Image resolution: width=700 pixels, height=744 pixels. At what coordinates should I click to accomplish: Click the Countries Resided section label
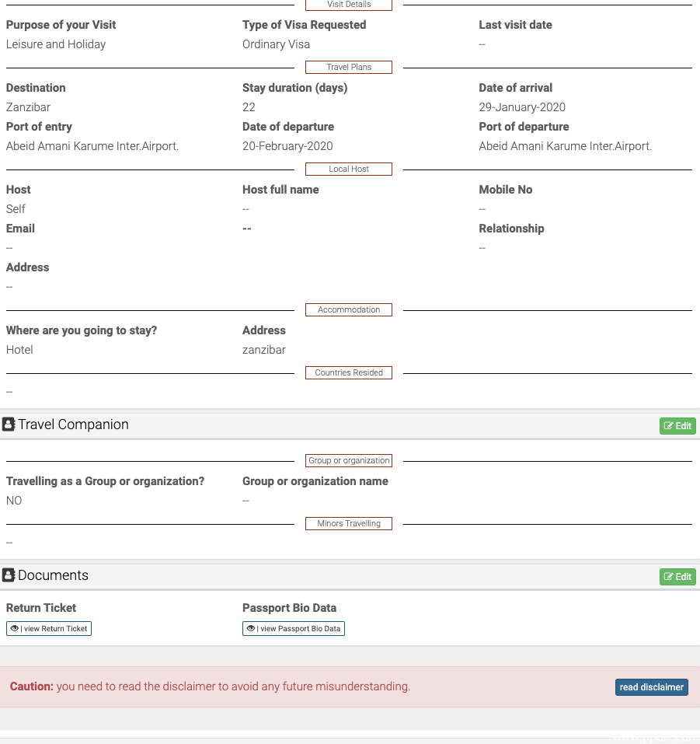tap(349, 372)
